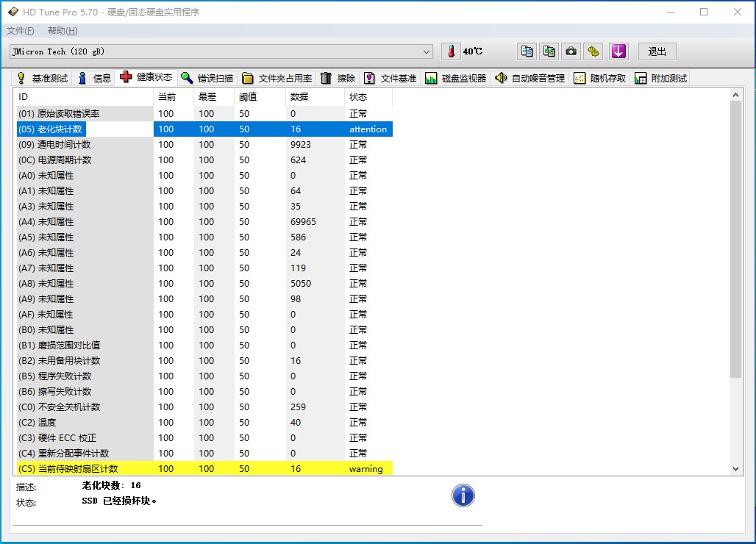Screen dimensions: 756x544
Task: Open the 文件夹占用率 tab
Action: (277, 78)
